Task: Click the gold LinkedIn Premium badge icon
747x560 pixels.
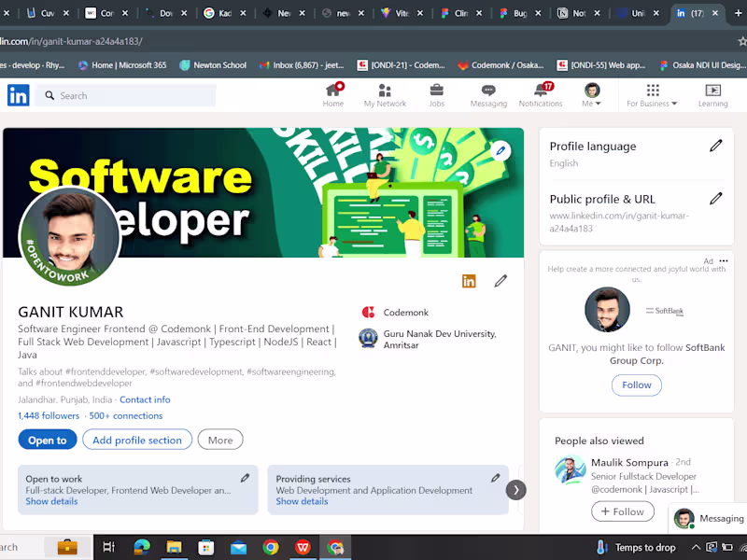Action: point(469,282)
